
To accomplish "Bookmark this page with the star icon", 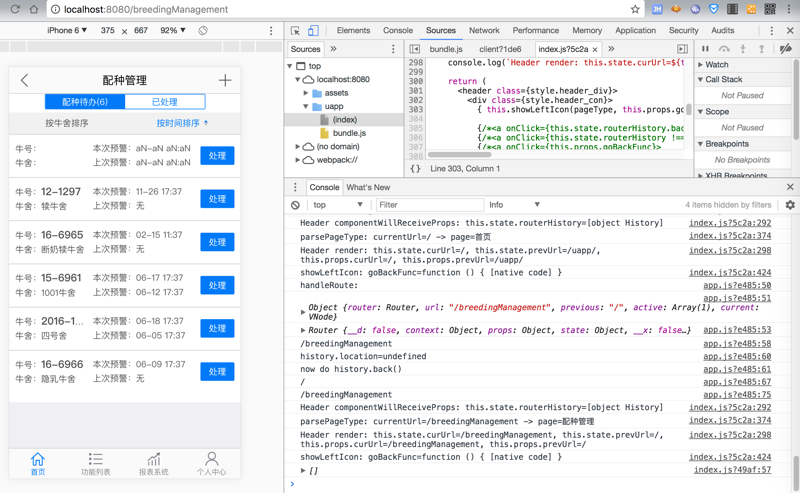I will 634,9.
